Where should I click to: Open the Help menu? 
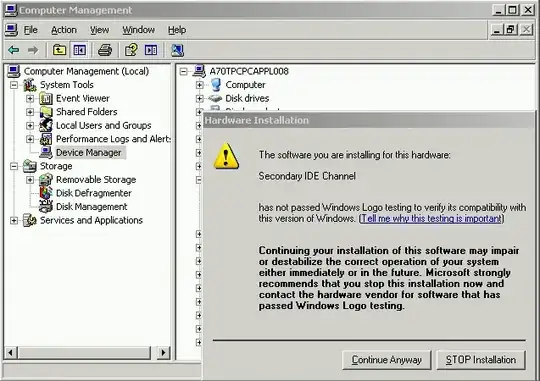coord(177,30)
